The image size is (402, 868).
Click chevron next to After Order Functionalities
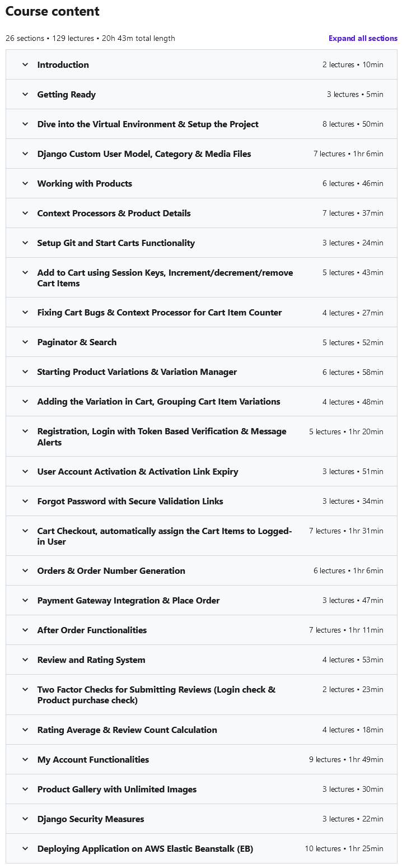(25, 630)
